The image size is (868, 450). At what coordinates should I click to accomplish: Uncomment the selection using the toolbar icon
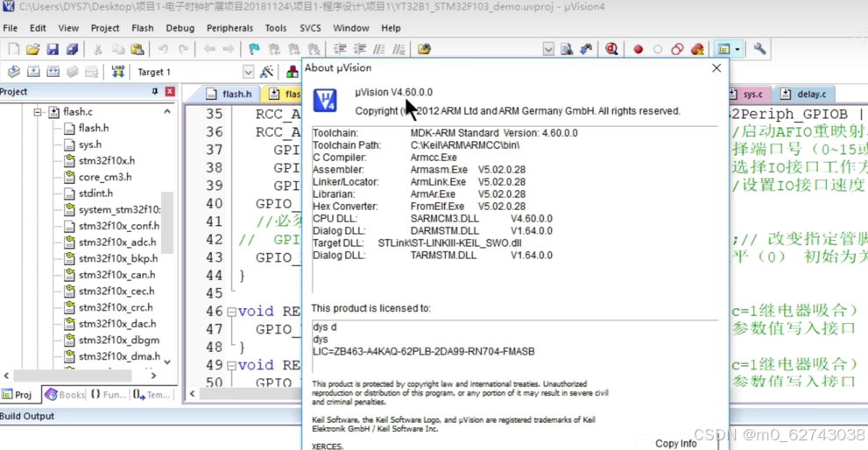coord(399,49)
